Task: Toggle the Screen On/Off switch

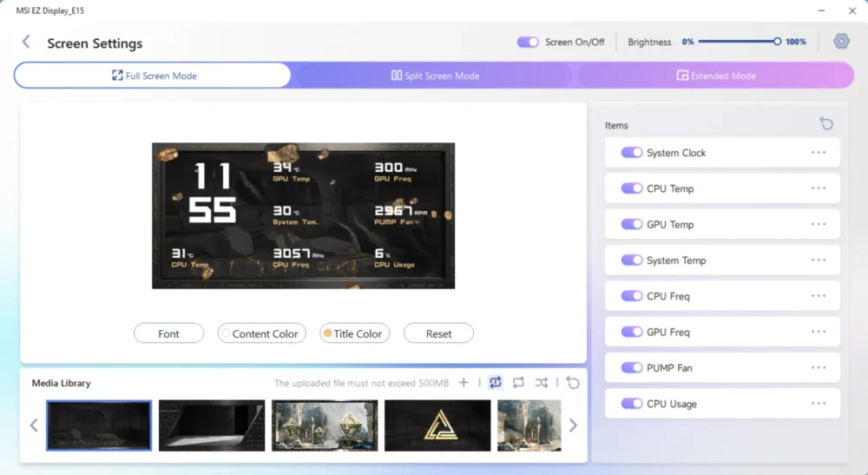Action: [x=528, y=42]
